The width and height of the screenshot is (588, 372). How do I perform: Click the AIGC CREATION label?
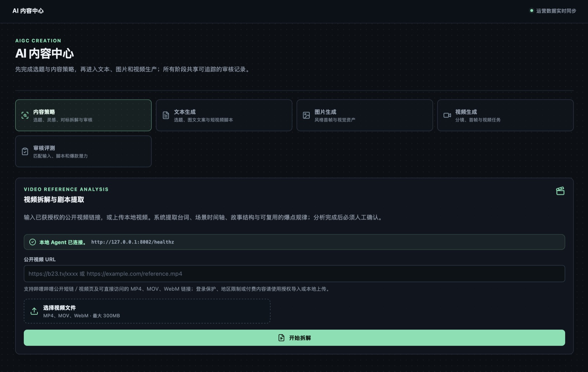click(x=38, y=41)
